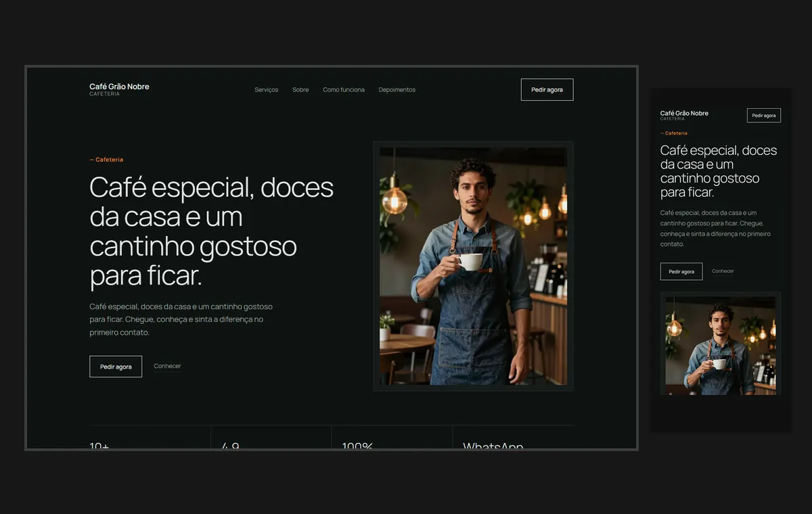The image size is (812, 514).
Task: Click the desktop header Pedir agora button
Action: (547, 90)
